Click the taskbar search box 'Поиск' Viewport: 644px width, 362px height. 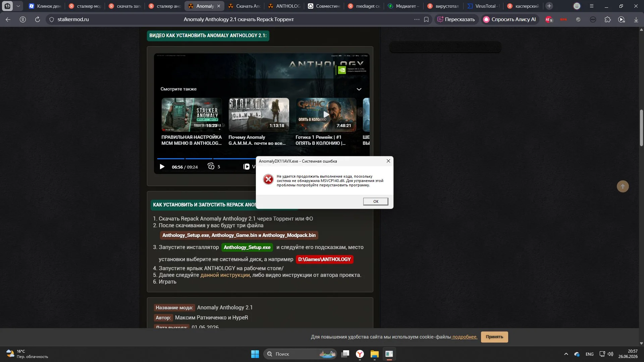[300, 354]
